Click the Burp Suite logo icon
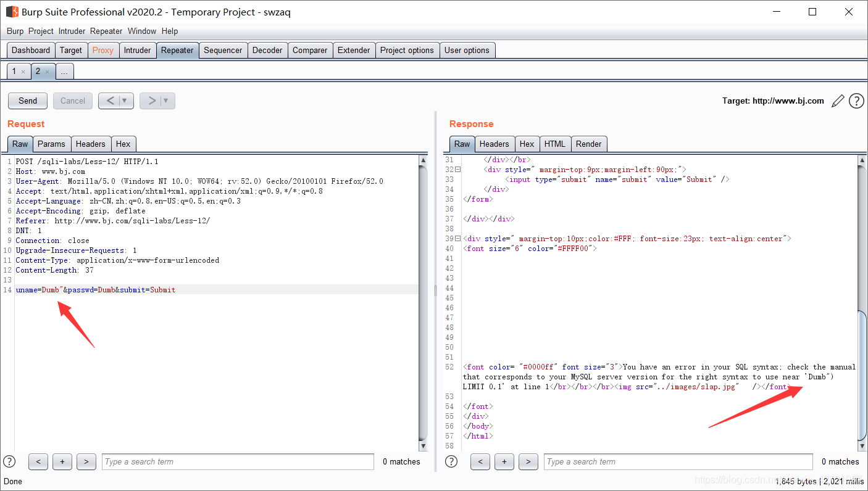Screen dimensions: 868x491 tap(12, 12)
